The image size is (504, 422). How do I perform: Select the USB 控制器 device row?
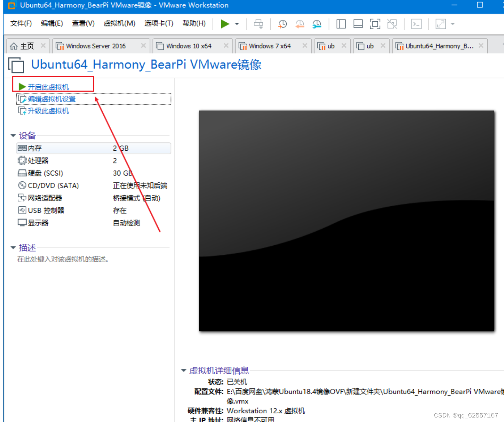coord(94,210)
